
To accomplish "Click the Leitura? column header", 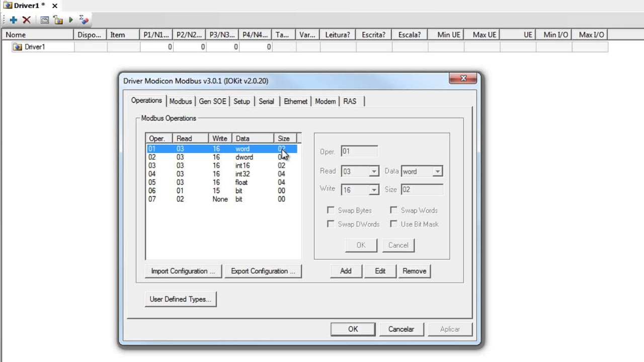I will point(338,35).
